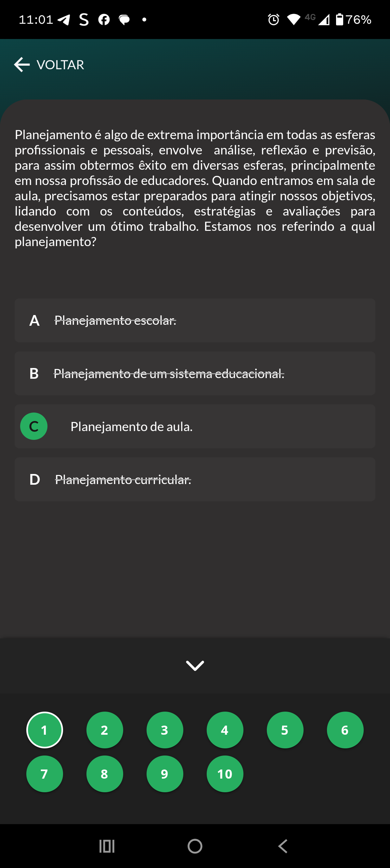Collapse the question navigator with the chevron

[x=195, y=665]
